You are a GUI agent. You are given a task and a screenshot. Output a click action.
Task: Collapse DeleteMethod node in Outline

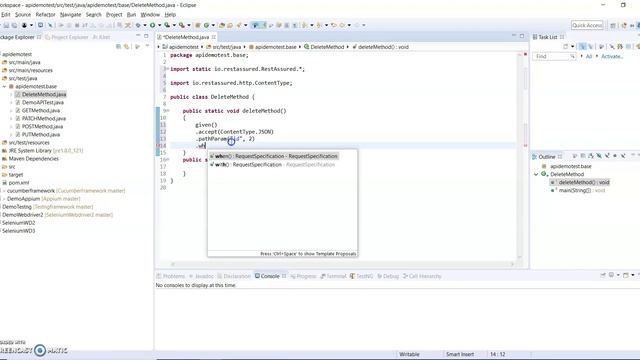pos(536,174)
